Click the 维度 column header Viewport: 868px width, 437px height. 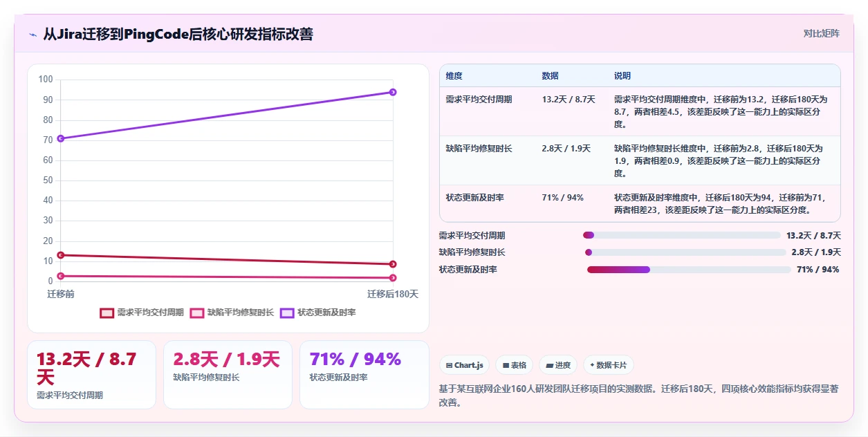click(454, 76)
